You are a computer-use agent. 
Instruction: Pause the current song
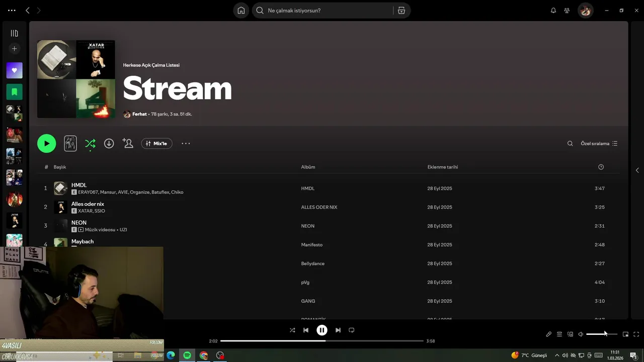pos(322,330)
